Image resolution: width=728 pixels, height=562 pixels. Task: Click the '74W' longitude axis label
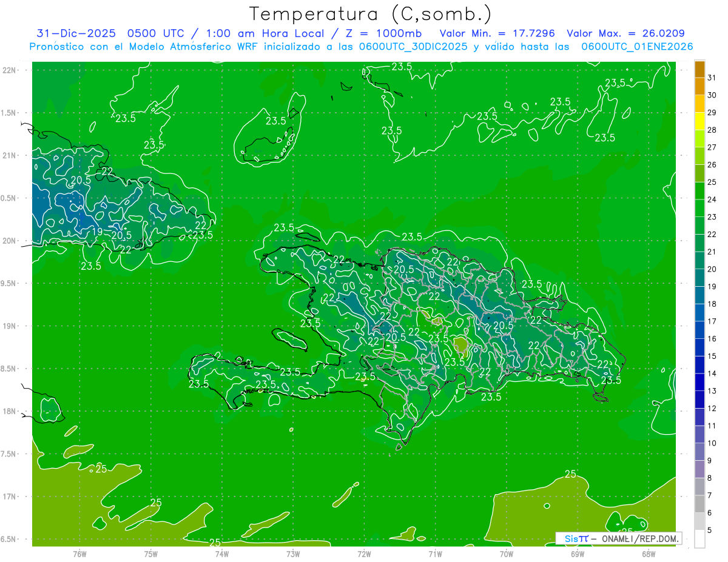click(222, 554)
